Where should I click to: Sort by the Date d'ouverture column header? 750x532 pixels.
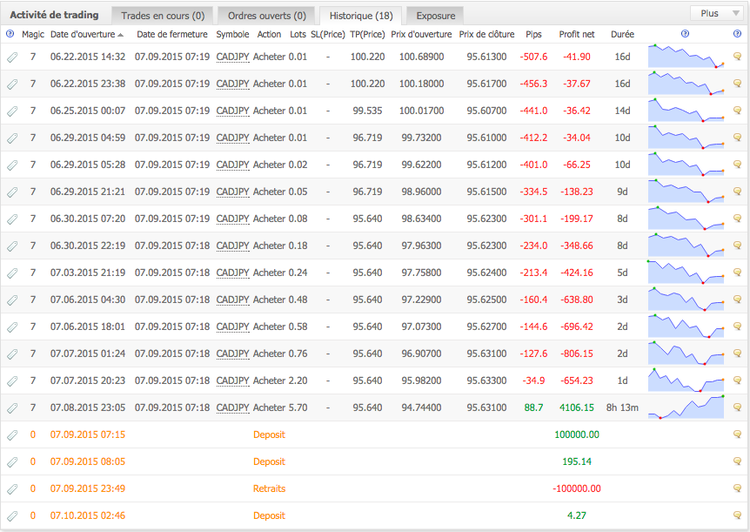(x=88, y=34)
